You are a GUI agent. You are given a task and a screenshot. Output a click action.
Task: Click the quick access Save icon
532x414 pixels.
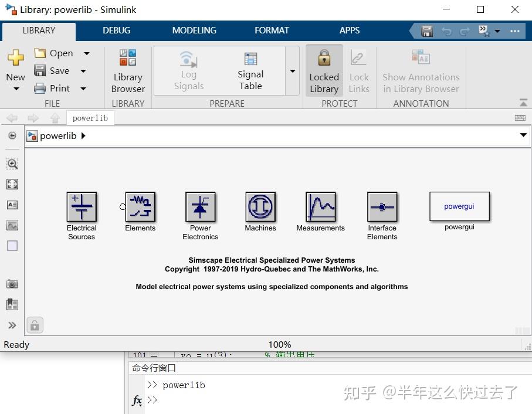point(426,31)
